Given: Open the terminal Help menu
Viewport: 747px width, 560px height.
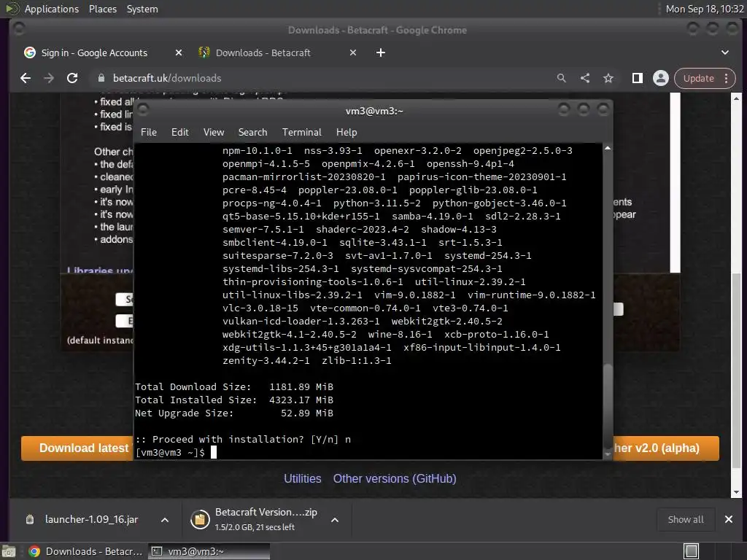Looking at the screenshot, I should (347, 133).
